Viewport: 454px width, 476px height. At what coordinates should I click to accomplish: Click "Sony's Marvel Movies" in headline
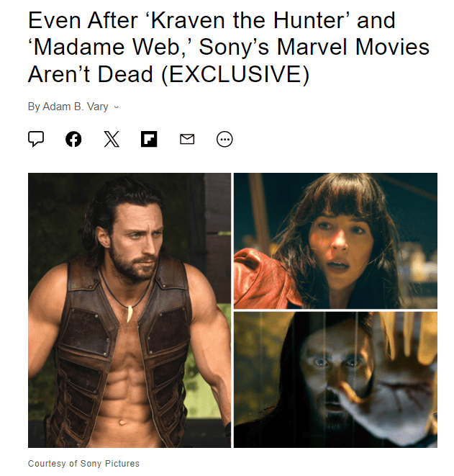pyautogui.click(x=314, y=48)
